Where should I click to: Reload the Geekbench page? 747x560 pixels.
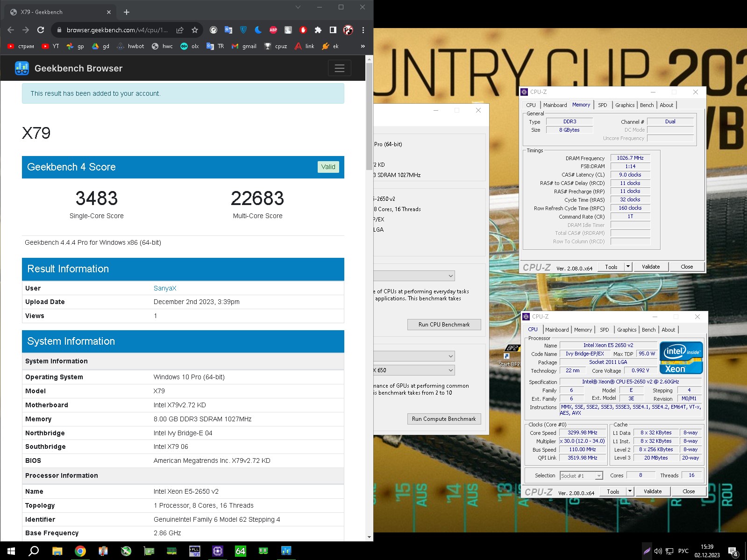pyautogui.click(x=41, y=30)
